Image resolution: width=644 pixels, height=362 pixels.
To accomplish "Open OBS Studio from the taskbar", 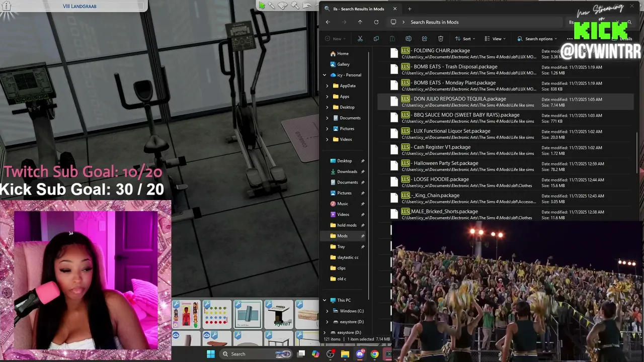I will point(331,354).
